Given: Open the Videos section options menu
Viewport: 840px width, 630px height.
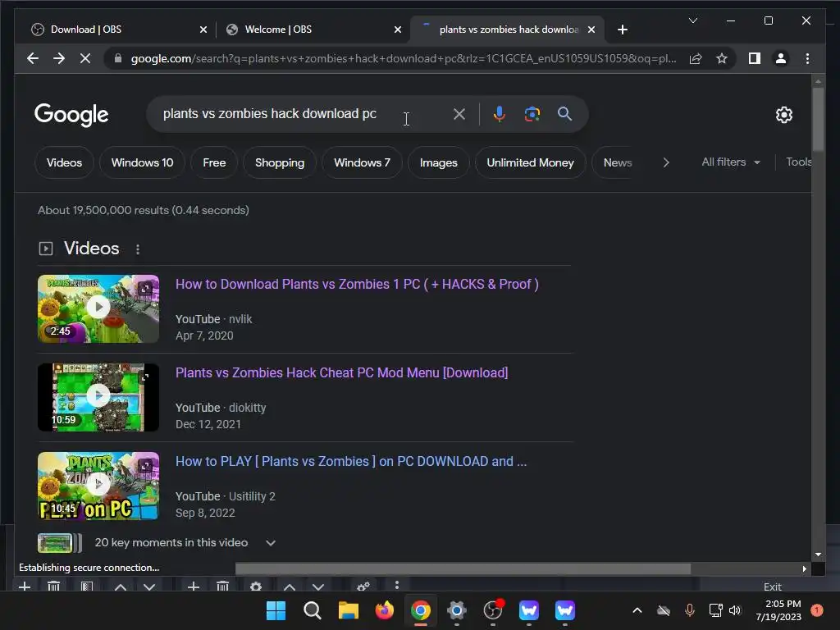Looking at the screenshot, I should coord(138,249).
